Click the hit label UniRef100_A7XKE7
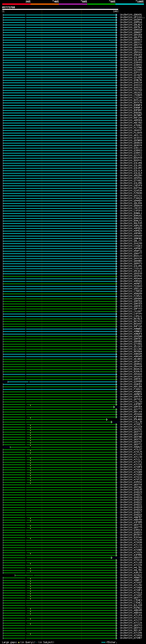 coord(131,424)
